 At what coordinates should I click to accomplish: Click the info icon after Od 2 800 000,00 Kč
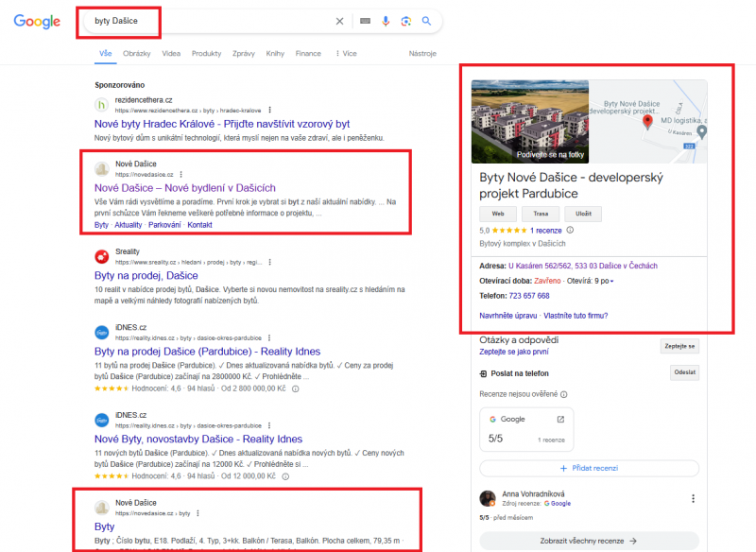pyautogui.click(x=295, y=389)
